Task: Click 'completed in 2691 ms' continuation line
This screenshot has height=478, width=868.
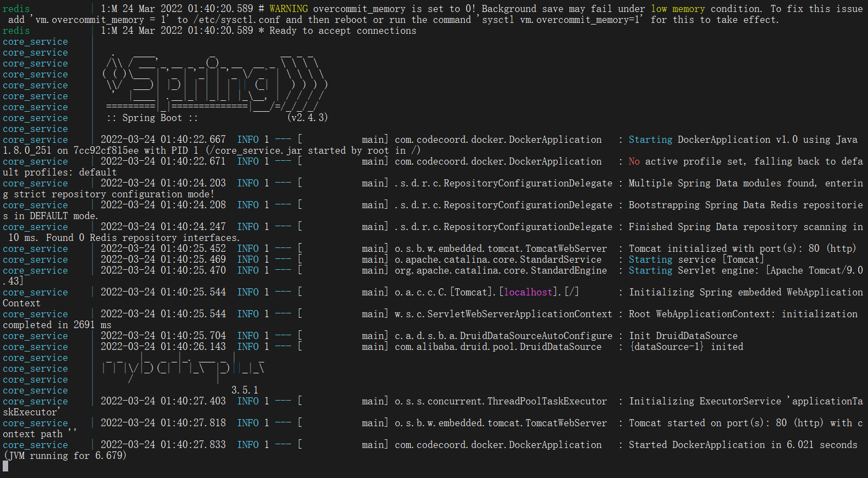Action: coord(57,325)
